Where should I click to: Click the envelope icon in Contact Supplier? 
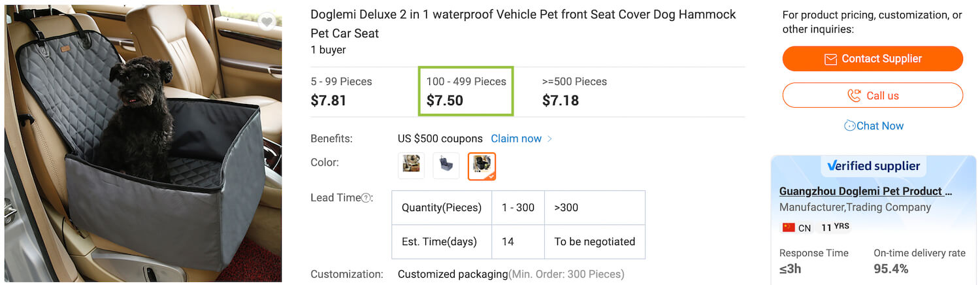click(830, 59)
